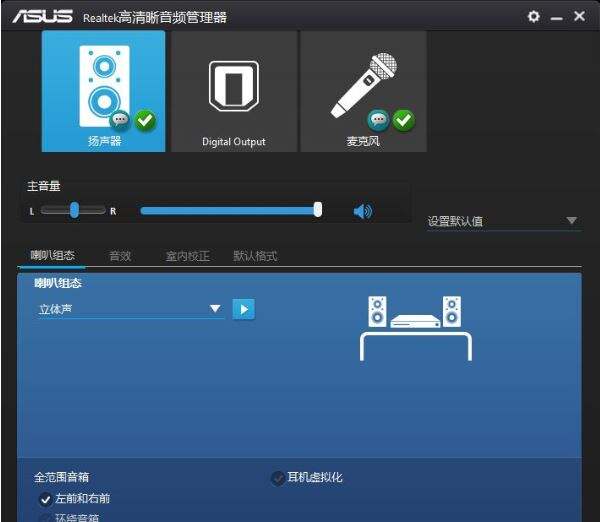Click the 喇叭组态 panel heading
Viewport: 600px width, 522px height.
click(x=58, y=283)
